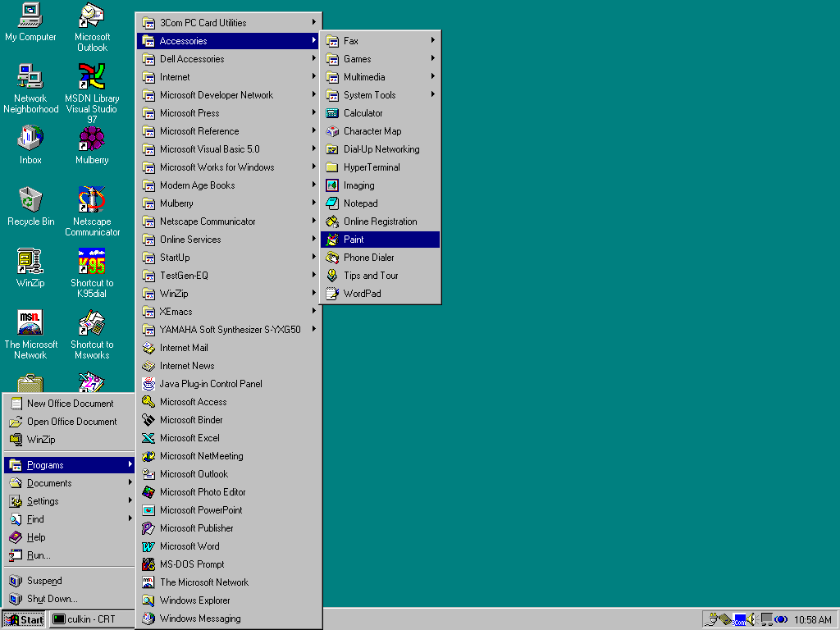Click the WordPad icon

332,294
